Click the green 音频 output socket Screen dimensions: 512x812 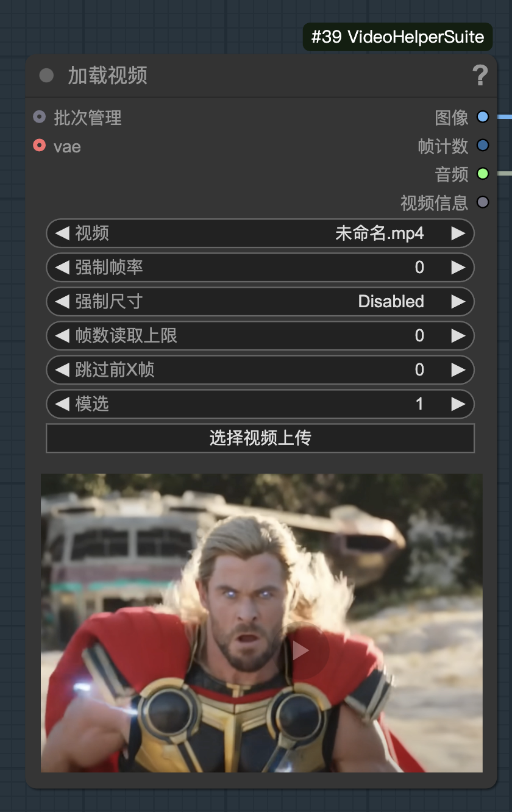pyautogui.click(x=483, y=174)
